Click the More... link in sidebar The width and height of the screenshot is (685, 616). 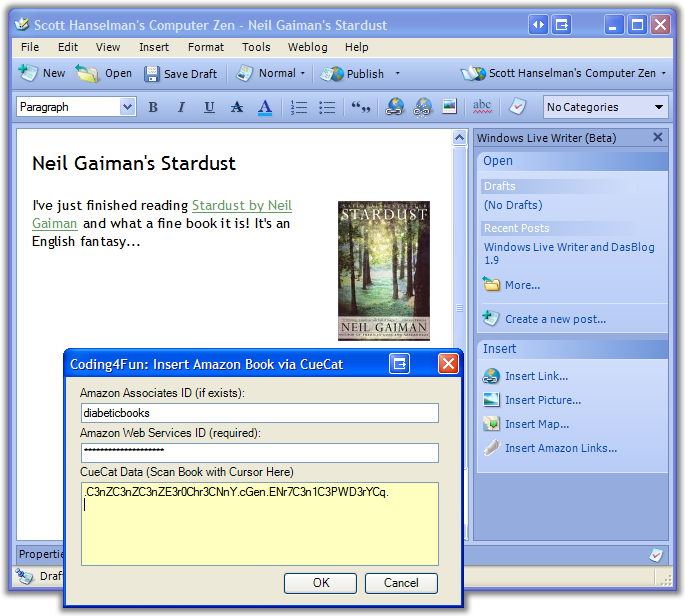coord(522,285)
